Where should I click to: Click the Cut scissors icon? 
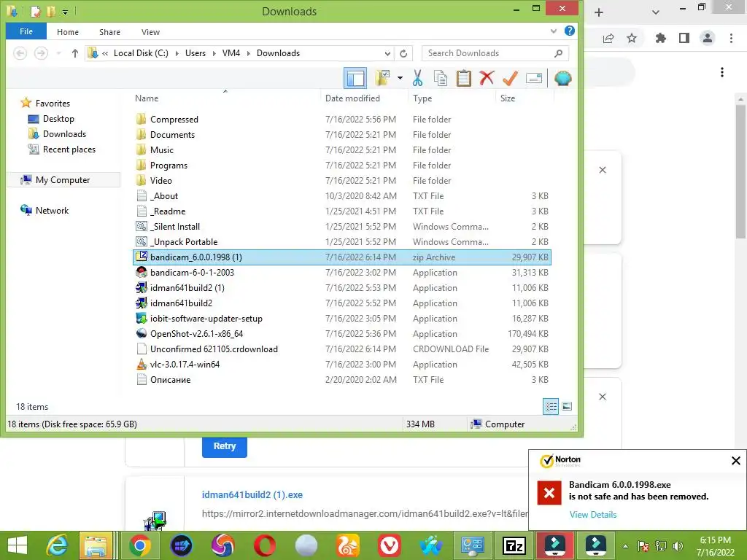[x=417, y=78]
